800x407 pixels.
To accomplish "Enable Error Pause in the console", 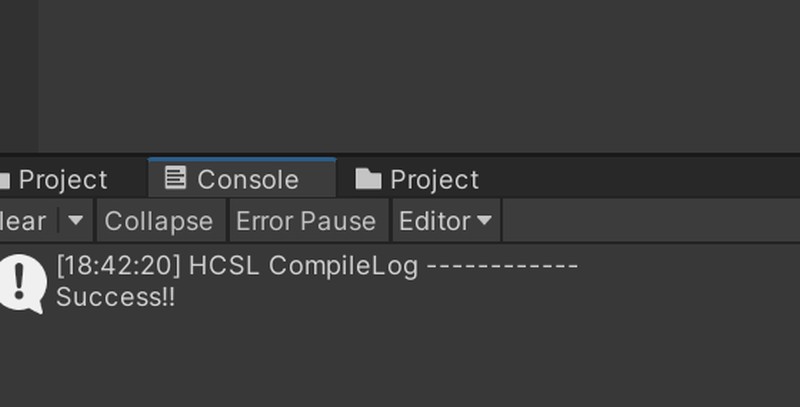I will [305, 221].
